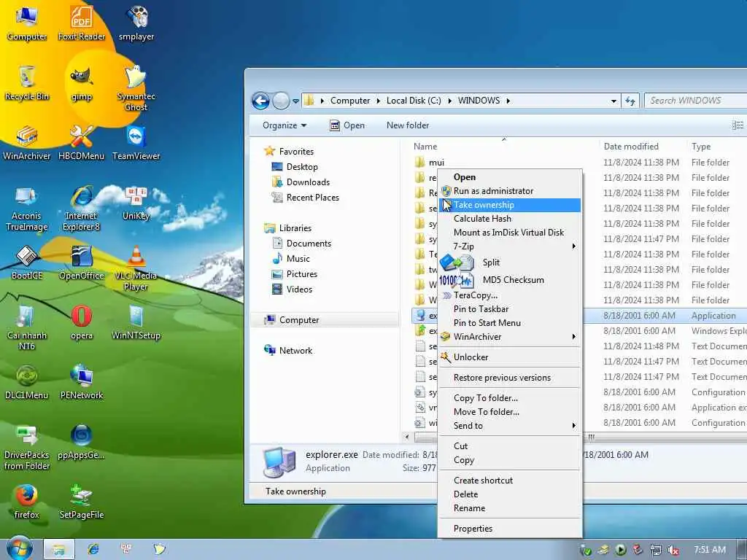Click the refresh button beside address bar

point(630,101)
